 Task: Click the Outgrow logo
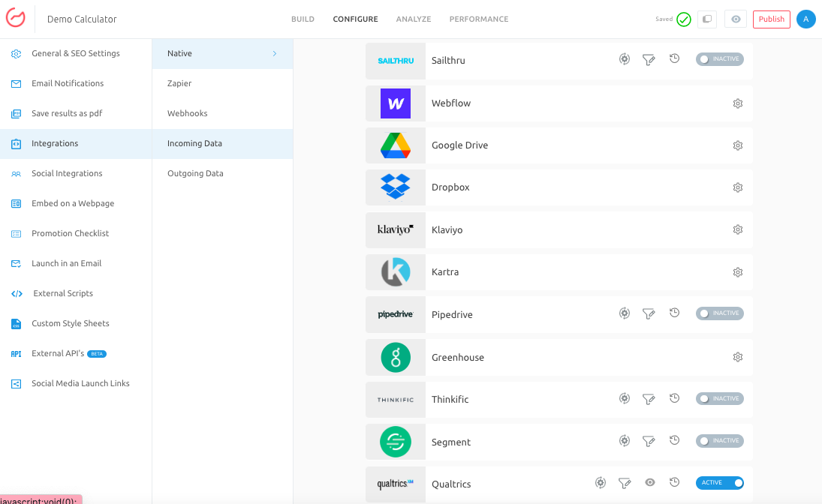[16, 17]
